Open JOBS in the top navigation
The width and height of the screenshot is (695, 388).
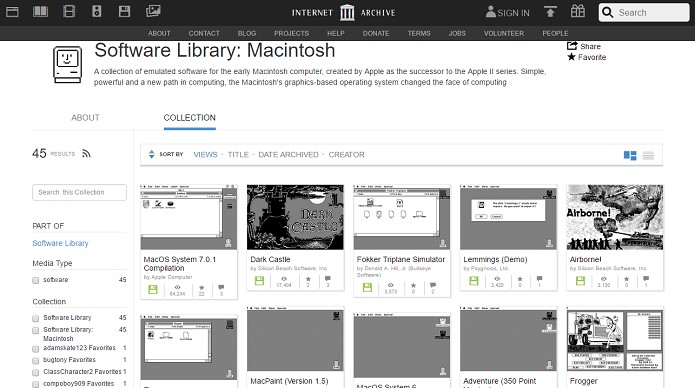pyautogui.click(x=457, y=33)
